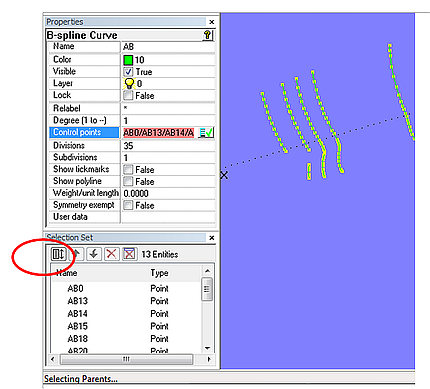Viewport: 430px width, 389px height.
Task: Click the Control points accept checkmark icon
Action: point(206,133)
